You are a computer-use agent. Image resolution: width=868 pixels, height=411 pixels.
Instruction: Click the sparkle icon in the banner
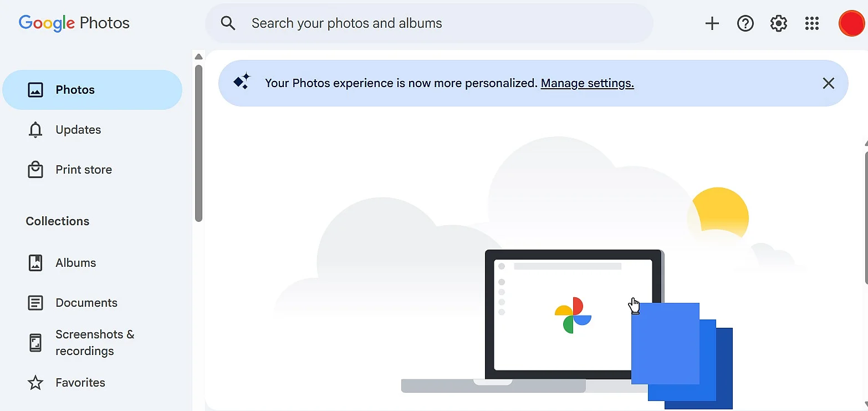pyautogui.click(x=242, y=82)
